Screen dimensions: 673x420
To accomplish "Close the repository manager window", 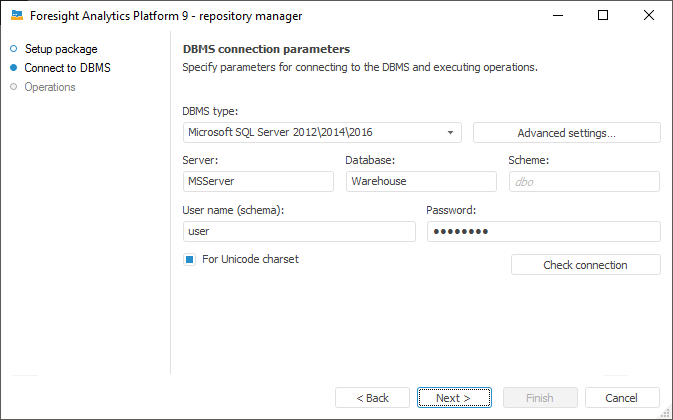I will click(x=648, y=16).
